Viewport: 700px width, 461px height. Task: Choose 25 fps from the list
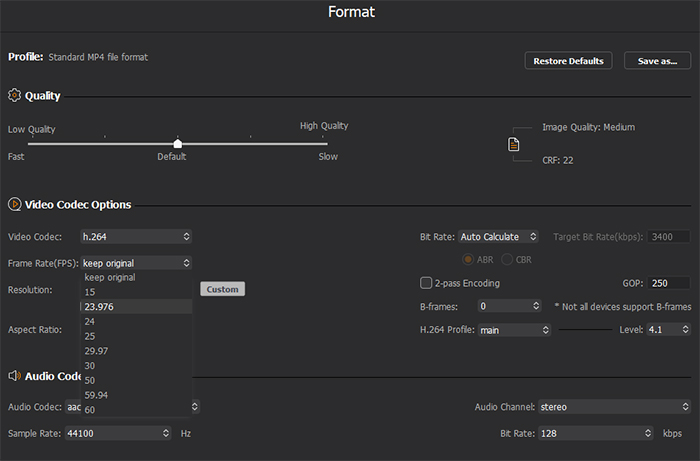click(136, 336)
